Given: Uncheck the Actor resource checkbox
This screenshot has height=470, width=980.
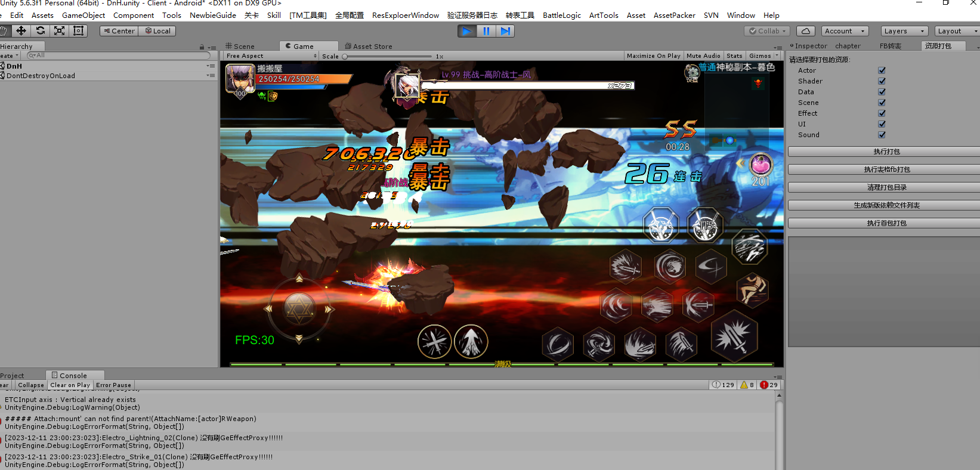Looking at the screenshot, I should pos(882,70).
